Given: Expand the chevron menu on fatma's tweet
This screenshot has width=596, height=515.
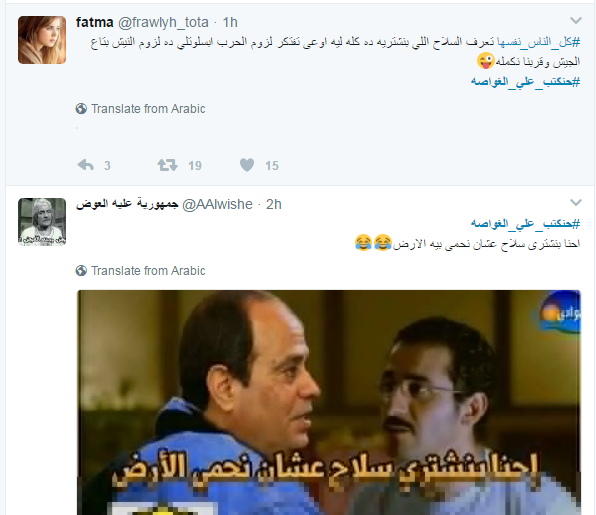Looking at the screenshot, I should click(x=576, y=21).
